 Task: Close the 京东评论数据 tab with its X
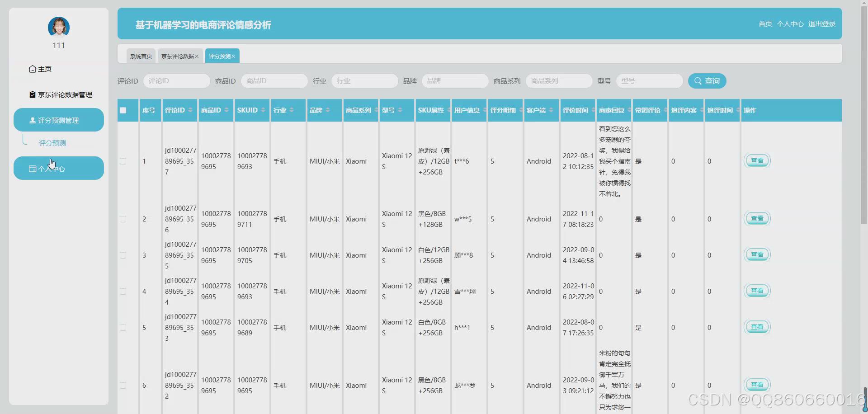(197, 56)
